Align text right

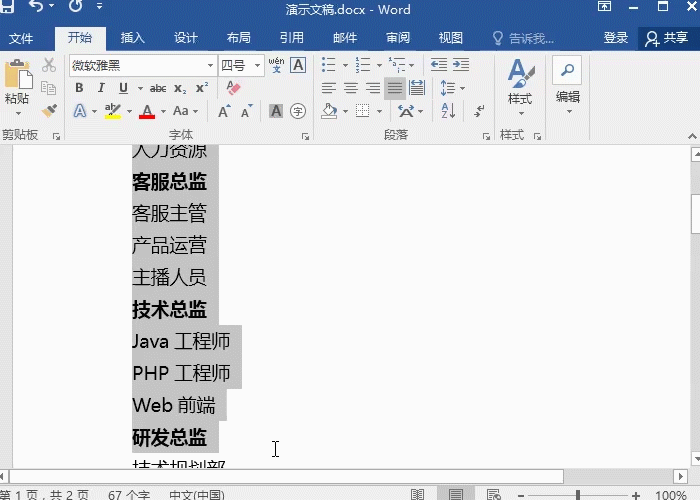tap(373, 88)
